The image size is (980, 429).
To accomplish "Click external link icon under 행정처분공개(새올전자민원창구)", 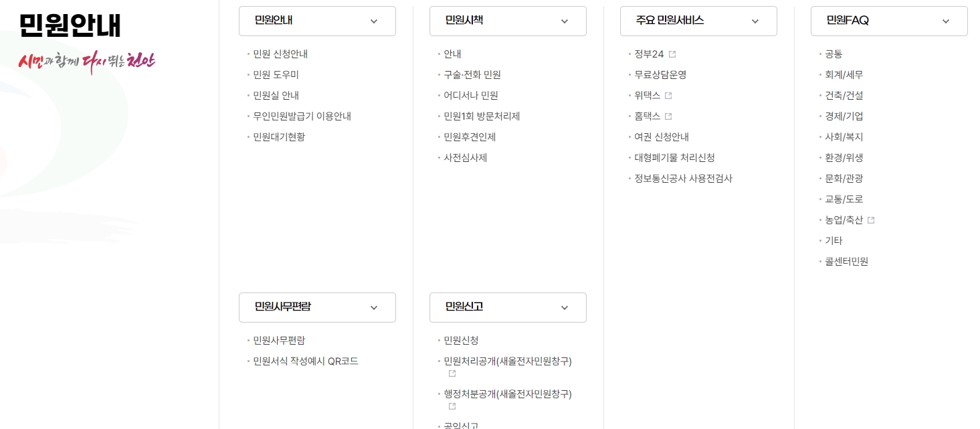I will click(x=451, y=406).
